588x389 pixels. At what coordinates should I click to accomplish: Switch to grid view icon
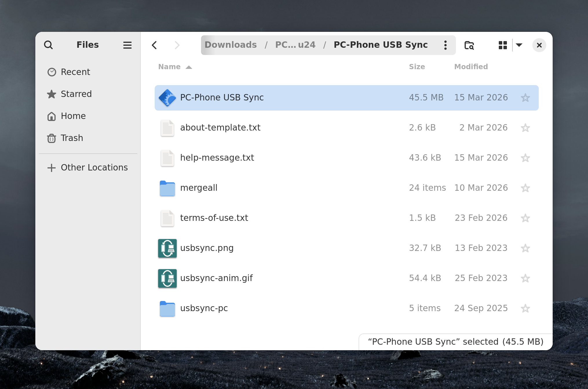(x=503, y=45)
